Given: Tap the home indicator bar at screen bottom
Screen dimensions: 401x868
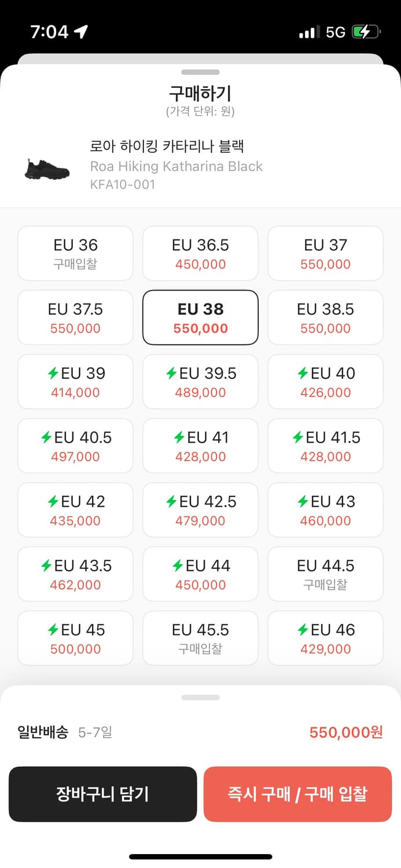Looking at the screenshot, I should coord(200,855).
